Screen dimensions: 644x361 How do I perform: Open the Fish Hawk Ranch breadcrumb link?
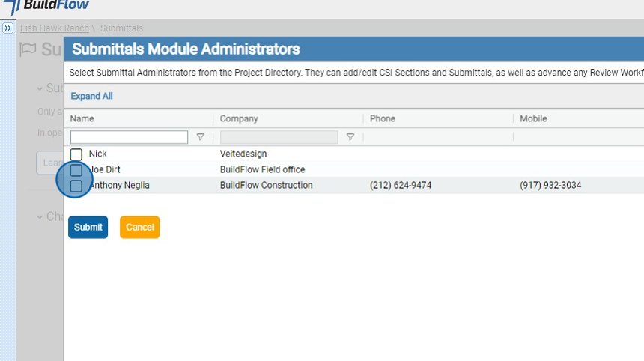tap(55, 28)
